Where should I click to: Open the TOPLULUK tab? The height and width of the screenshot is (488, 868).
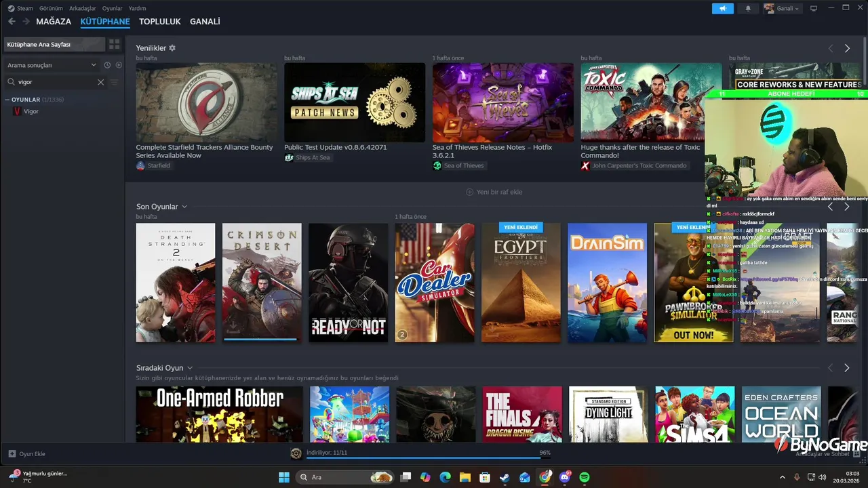pyautogui.click(x=160, y=22)
